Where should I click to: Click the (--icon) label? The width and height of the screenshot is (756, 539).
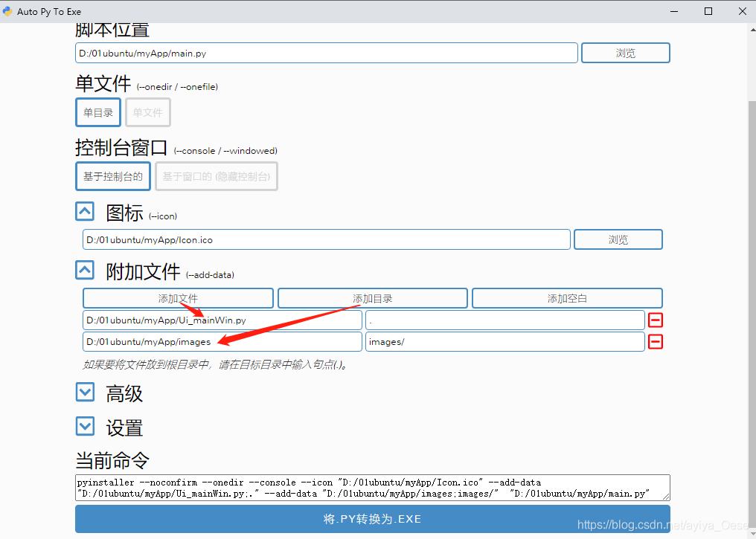pyautogui.click(x=163, y=216)
